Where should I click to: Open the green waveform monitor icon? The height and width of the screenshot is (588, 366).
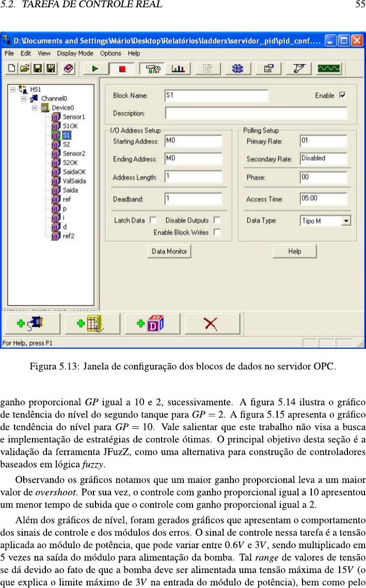point(329,69)
